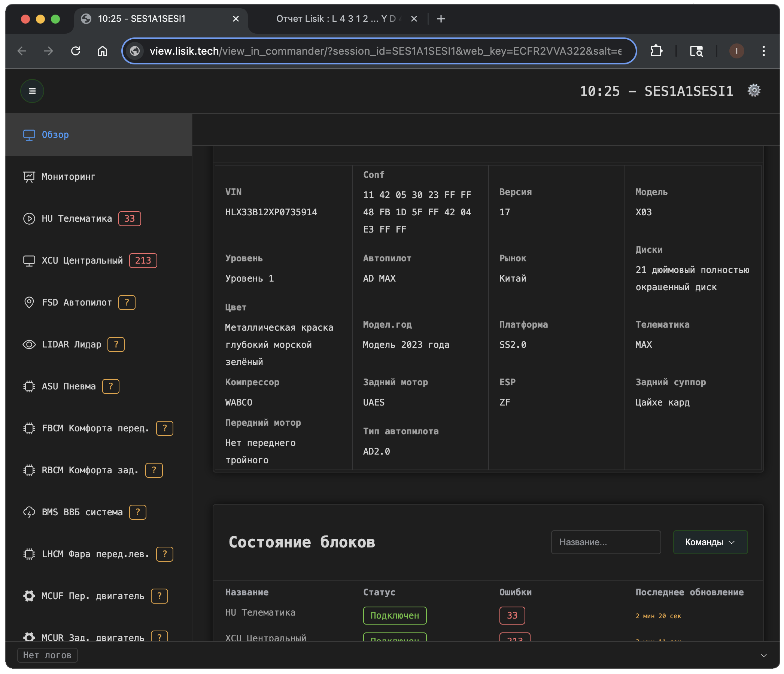This screenshot has width=784, height=674.
Task: Go to browser home page
Action: pyautogui.click(x=103, y=51)
